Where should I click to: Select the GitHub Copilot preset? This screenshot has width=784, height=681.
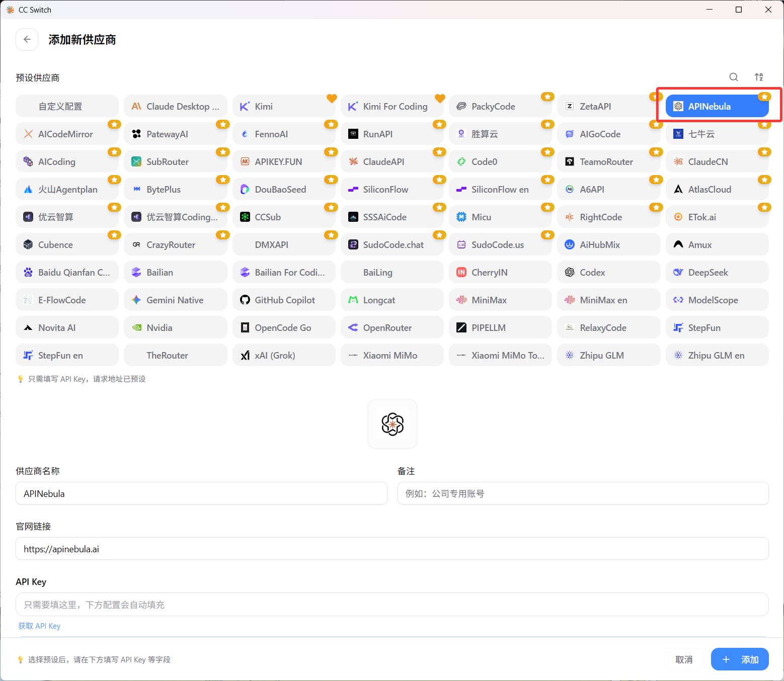[x=284, y=300]
